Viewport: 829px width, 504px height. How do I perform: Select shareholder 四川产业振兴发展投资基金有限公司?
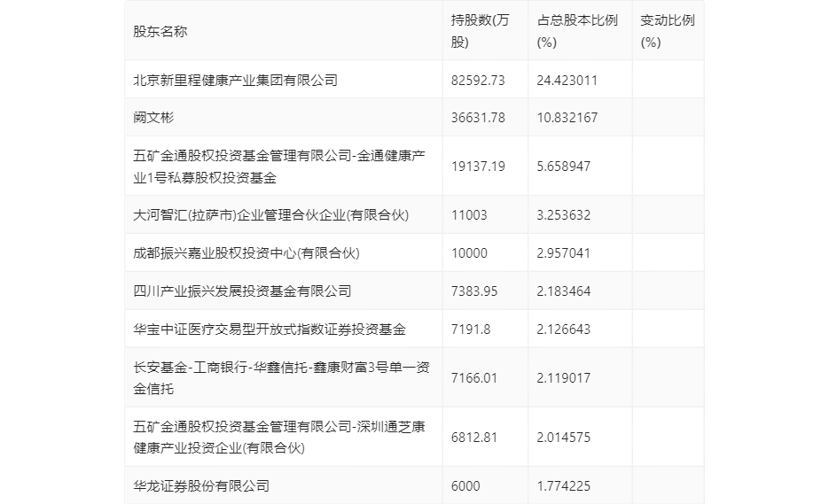click(x=242, y=291)
